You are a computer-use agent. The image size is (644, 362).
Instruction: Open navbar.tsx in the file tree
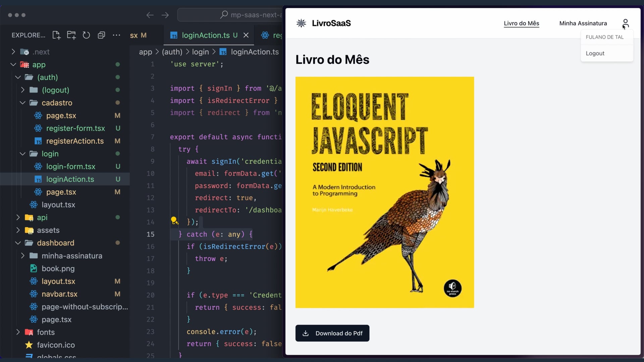[x=59, y=294]
